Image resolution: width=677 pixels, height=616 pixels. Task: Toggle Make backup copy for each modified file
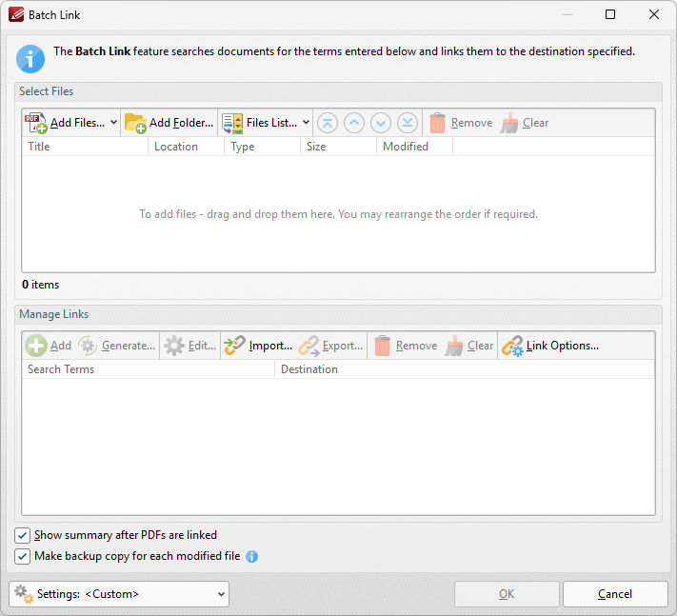[x=22, y=556]
